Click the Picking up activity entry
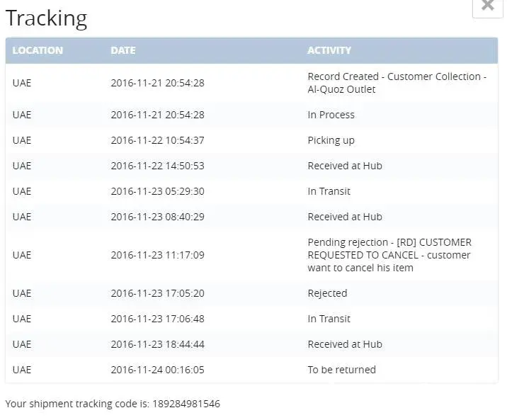 pos(331,140)
